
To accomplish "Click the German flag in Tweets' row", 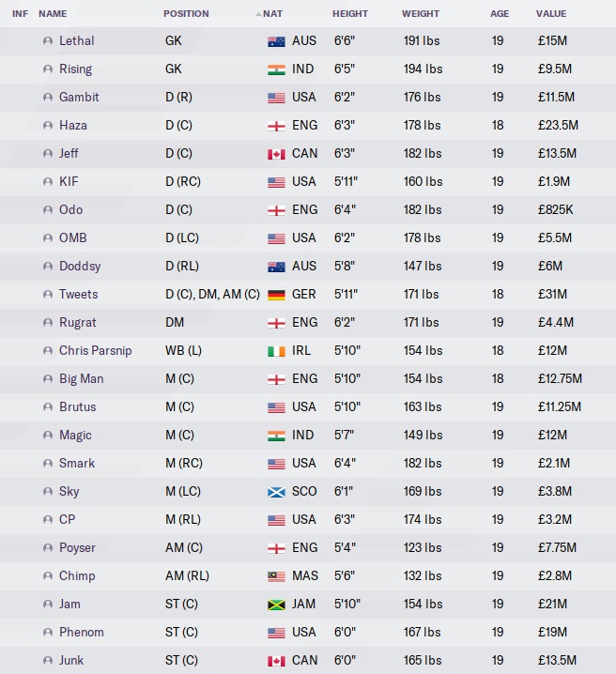I will (276, 295).
